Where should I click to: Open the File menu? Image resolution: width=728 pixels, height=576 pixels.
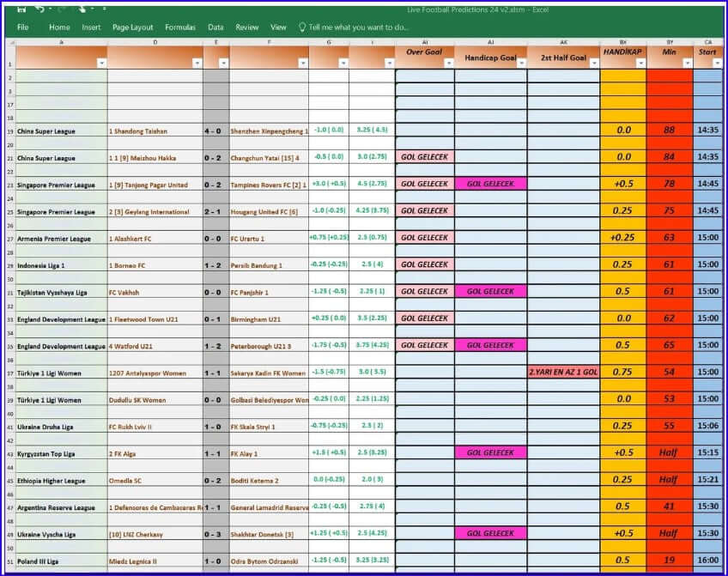(x=23, y=27)
